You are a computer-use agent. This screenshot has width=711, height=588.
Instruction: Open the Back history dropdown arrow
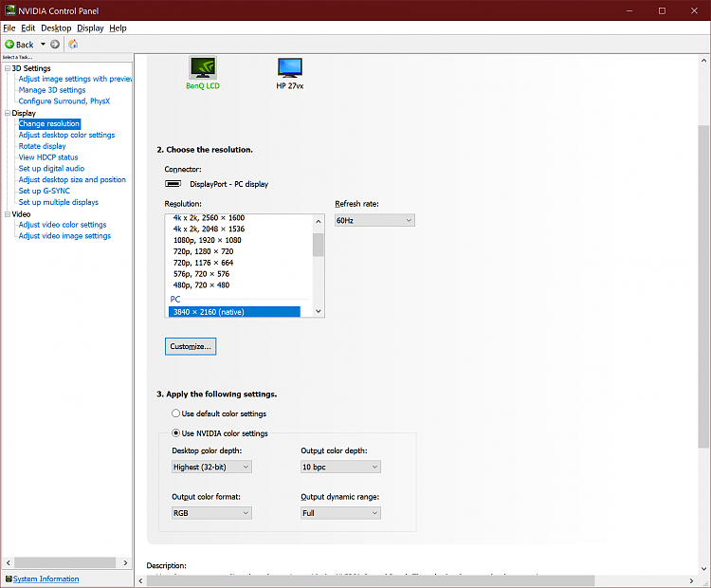tap(43, 44)
